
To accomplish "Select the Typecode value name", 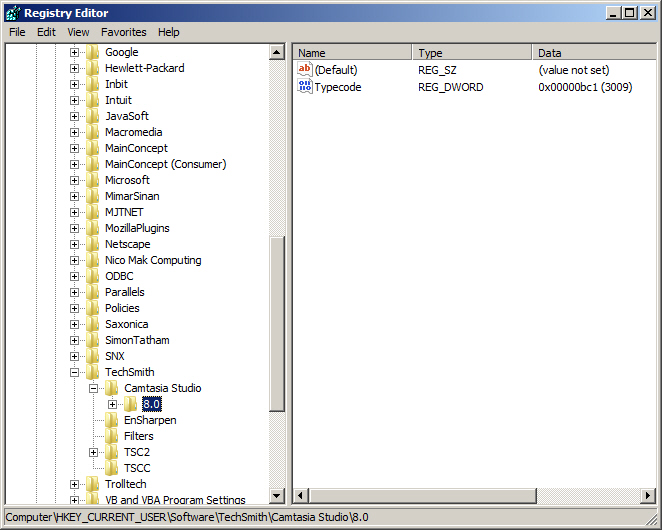I will (x=338, y=87).
